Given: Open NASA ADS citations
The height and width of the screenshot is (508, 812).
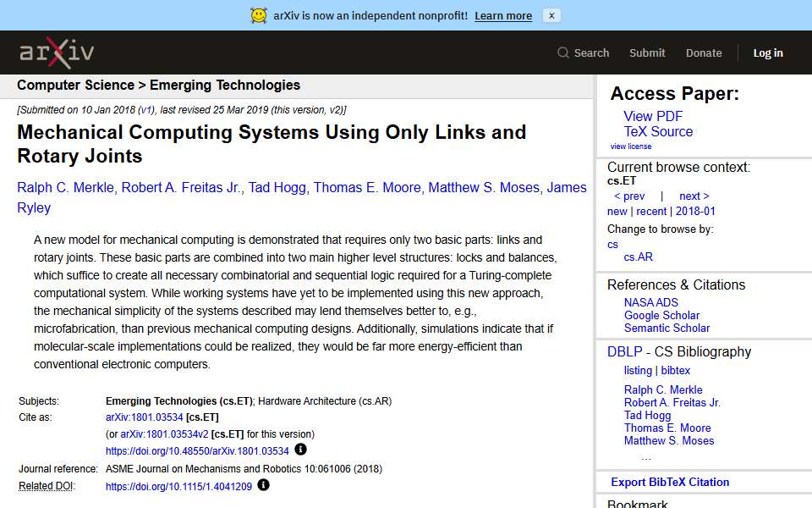Looking at the screenshot, I should click(651, 302).
